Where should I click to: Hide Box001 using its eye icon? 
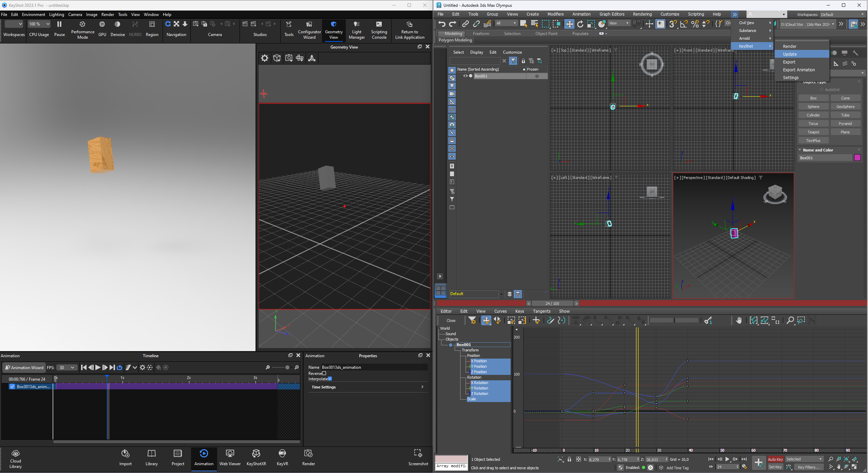pos(465,76)
